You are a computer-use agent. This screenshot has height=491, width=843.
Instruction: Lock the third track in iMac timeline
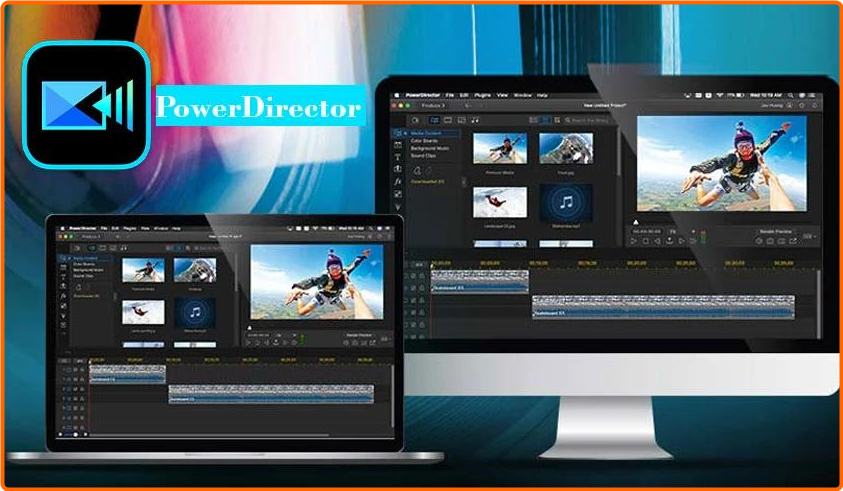point(422,301)
